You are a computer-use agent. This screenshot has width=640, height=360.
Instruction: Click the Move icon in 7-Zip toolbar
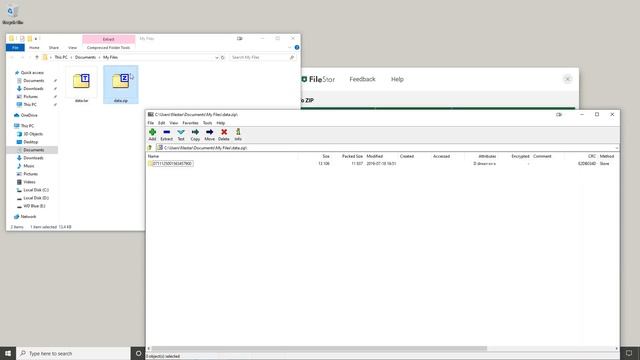(x=209, y=134)
